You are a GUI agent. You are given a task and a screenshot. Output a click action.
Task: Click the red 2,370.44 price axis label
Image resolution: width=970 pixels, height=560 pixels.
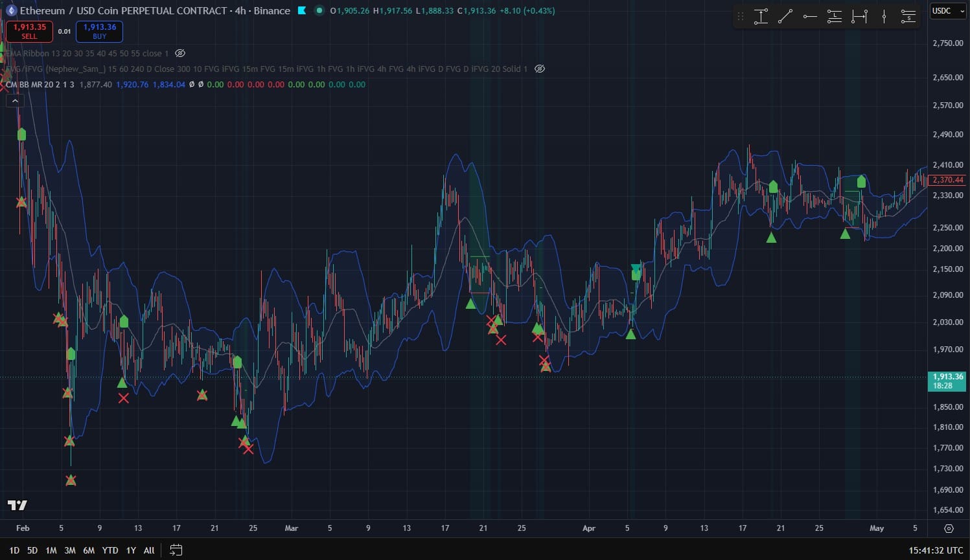tap(947, 180)
